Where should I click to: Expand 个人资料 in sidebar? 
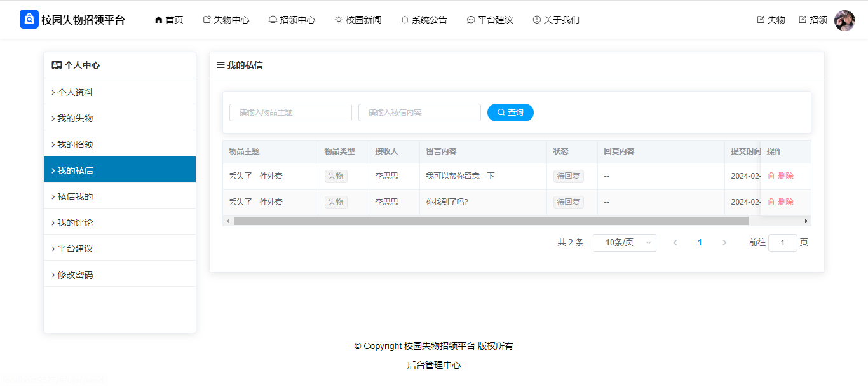tap(75, 92)
